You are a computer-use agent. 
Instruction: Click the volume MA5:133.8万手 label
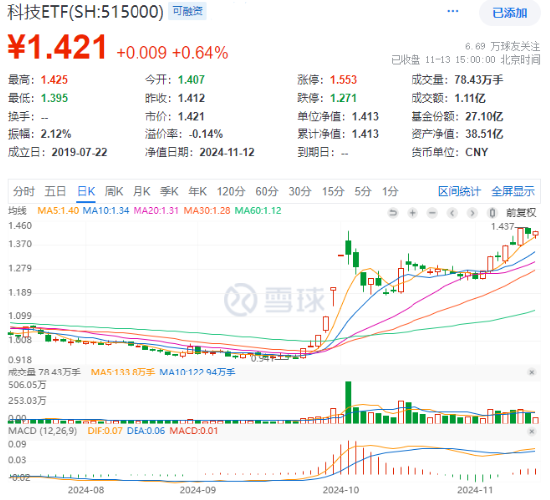[x=122, y=372]
